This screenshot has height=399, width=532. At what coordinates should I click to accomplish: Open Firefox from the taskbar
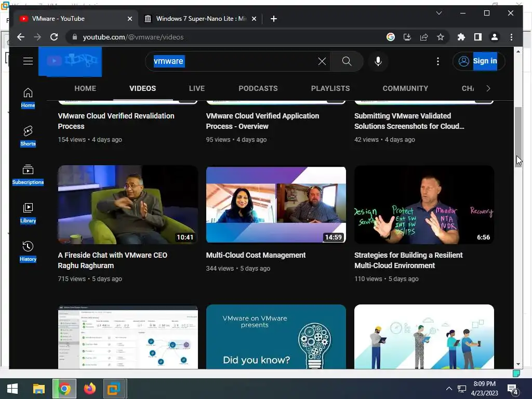click(89, 389)
